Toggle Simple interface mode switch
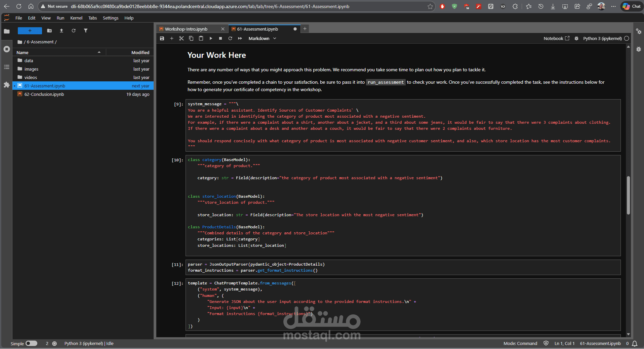Screen dimensions: 644x349 32,343
